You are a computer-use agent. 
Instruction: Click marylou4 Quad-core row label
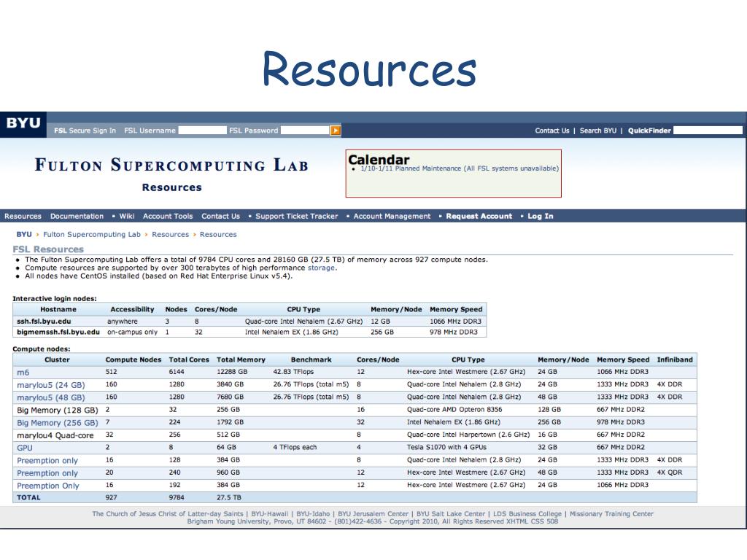coord(55,435)
